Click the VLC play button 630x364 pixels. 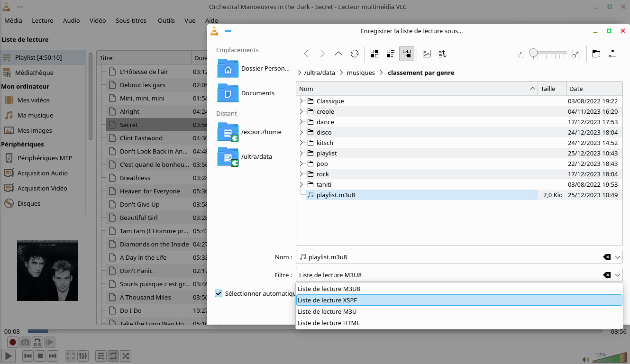coord(9,355)
